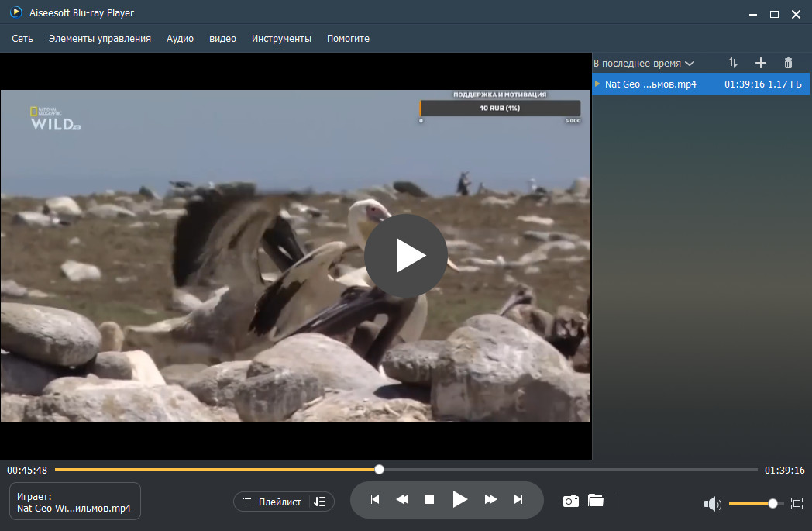Click the large play overlay on video
This screenshot has height=531, width=812.
(406, 255)
